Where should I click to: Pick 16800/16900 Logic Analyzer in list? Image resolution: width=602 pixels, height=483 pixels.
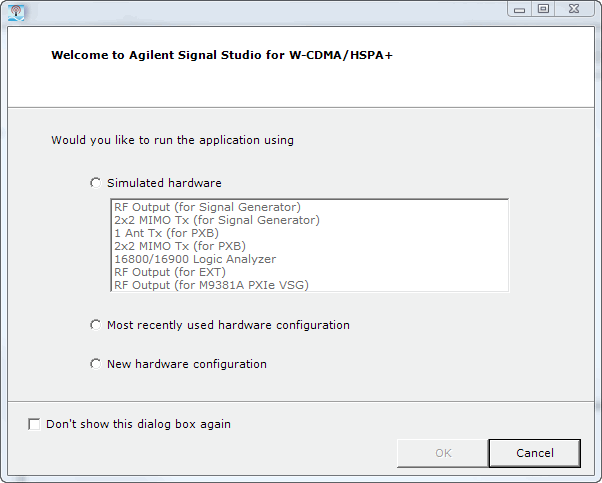point(195,259)
